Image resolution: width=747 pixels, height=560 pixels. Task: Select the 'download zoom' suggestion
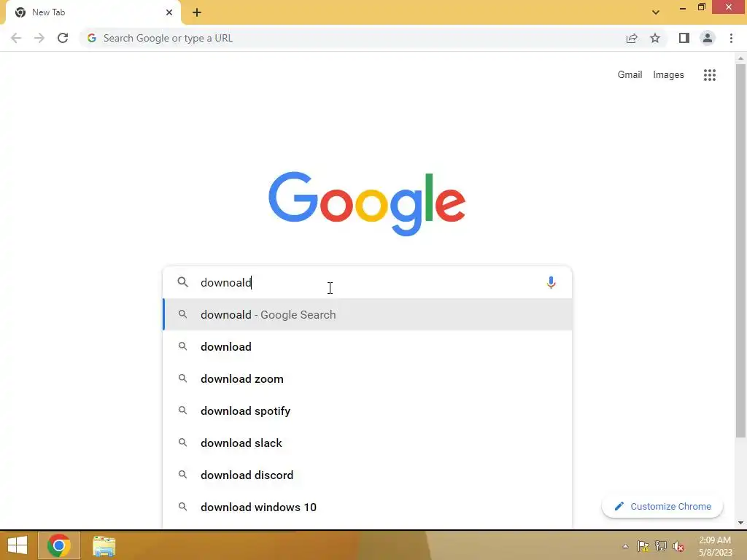[x=367, y=378]
